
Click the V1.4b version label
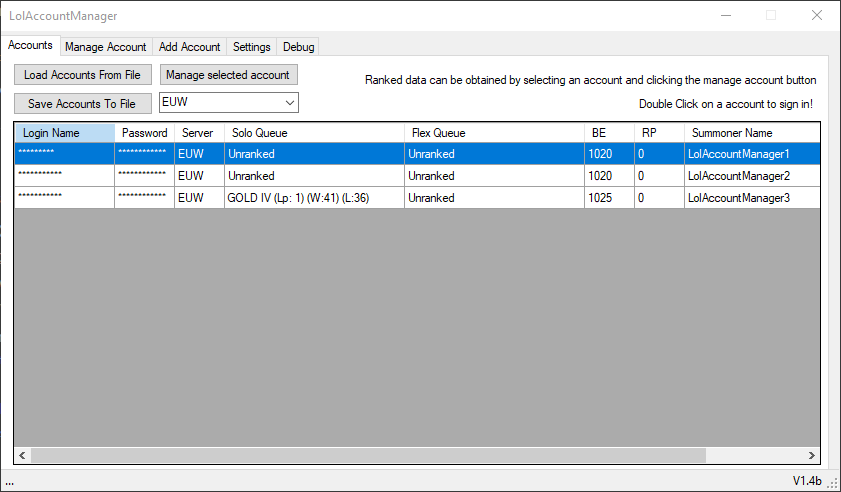tap(807, 480)
